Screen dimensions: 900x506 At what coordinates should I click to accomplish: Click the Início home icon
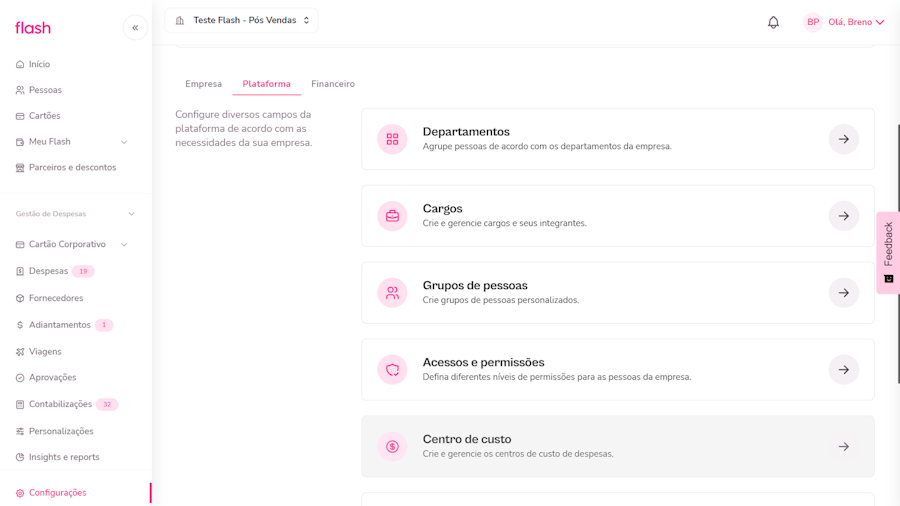20,64
